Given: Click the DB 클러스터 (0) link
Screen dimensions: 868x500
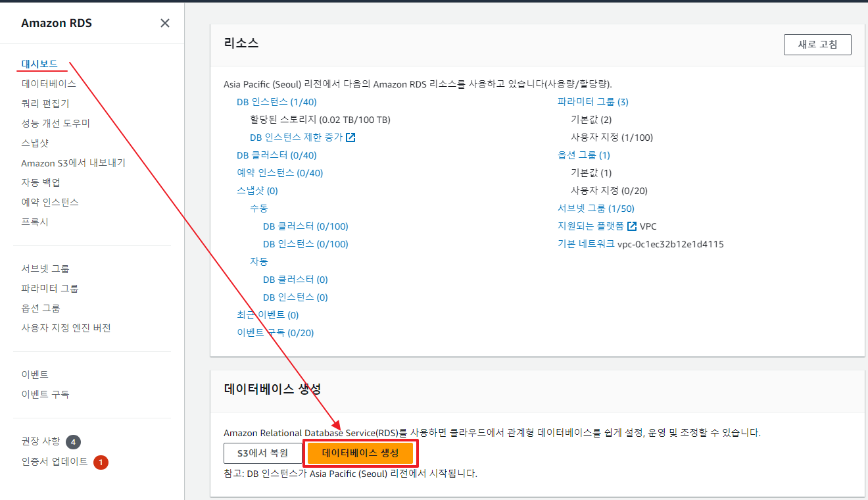Looking at the screenshot, I should (x=295, y=280).
